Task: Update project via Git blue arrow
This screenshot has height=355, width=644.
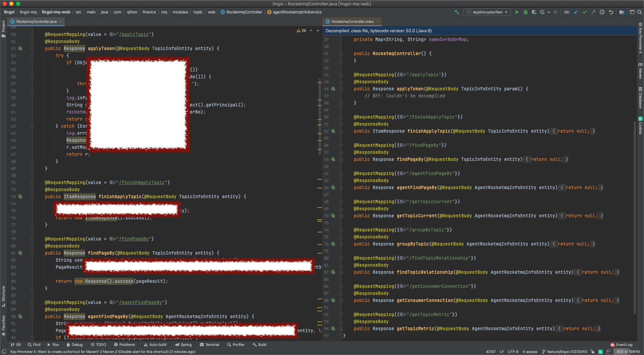Action: tap(576, 12)
